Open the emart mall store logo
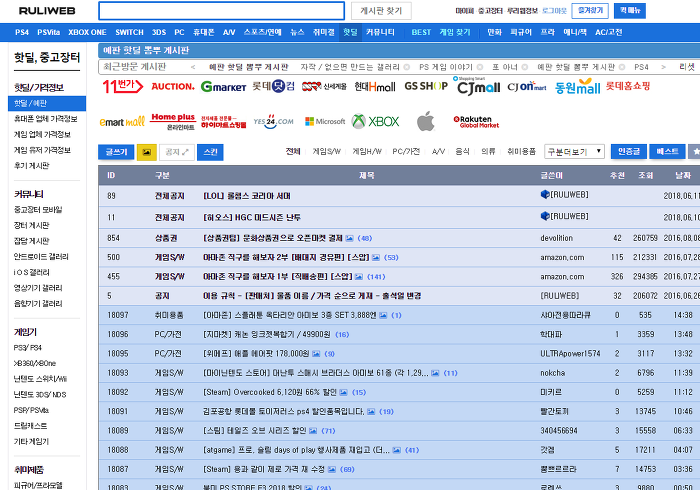This screenshot has width=700, height=490. [x=122, y=121]
